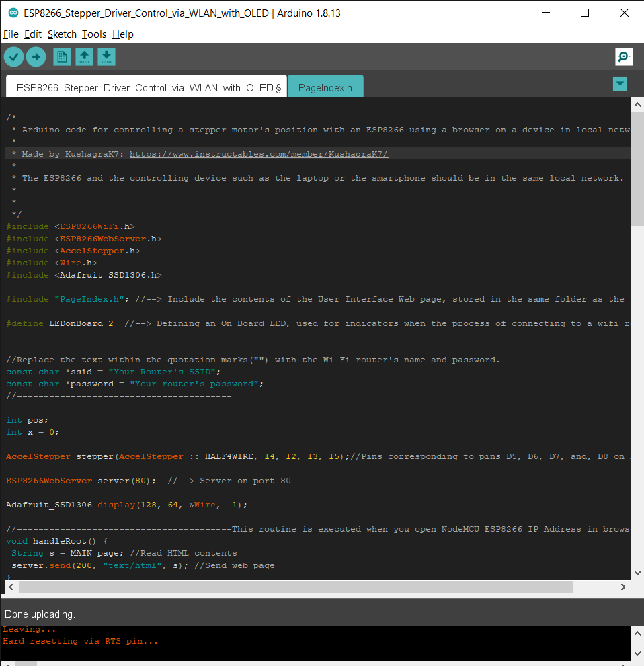Open the Tools menu
The width and height of the screenshot is (644, 666).
click(x=94, y=34)
